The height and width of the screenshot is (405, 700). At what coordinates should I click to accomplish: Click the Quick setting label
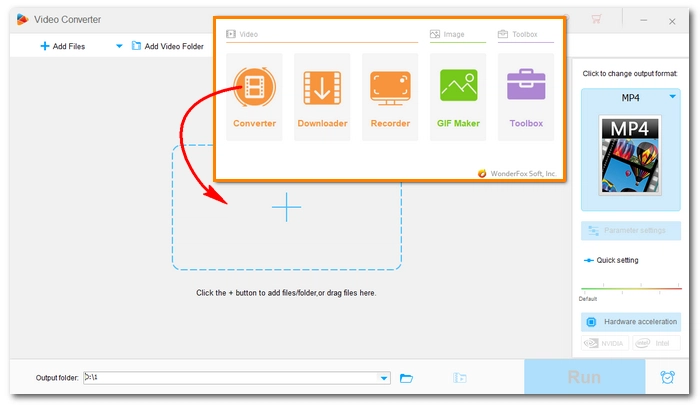tap(617, 260)
